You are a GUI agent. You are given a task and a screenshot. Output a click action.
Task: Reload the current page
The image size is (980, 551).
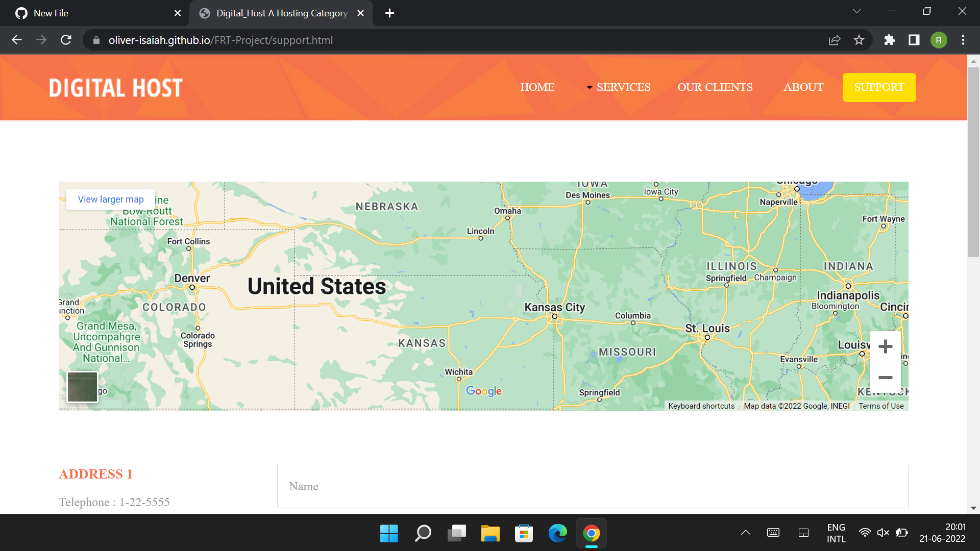[66, 40]
